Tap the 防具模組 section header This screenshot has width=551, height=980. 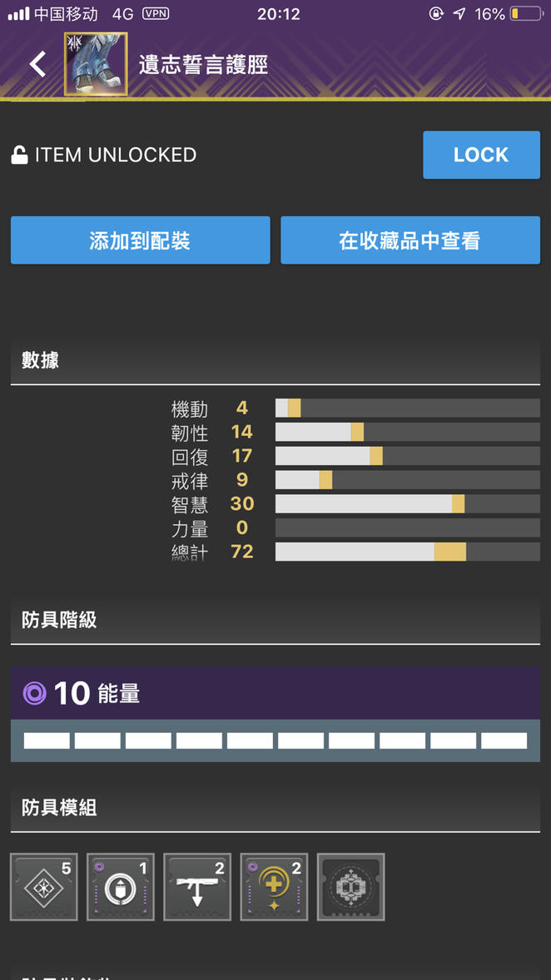[x=275, y=808]
